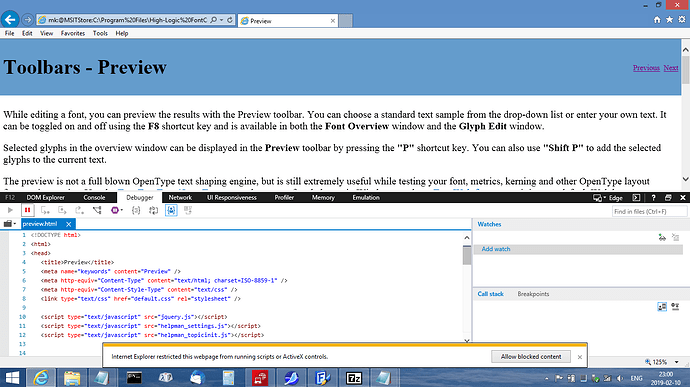Click the browser Back arrow button
The width and height of the screenshot is (690, 387).
[x=10, y=20]
